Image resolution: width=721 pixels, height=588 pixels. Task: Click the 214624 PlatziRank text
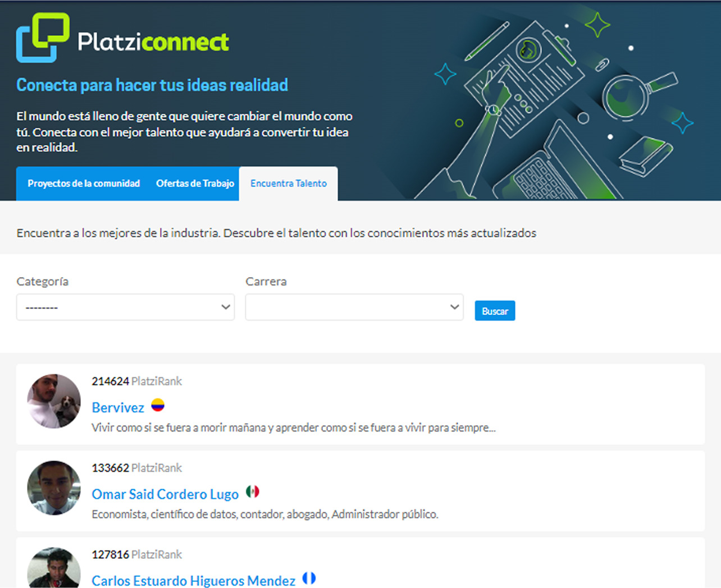coord(136,382)
